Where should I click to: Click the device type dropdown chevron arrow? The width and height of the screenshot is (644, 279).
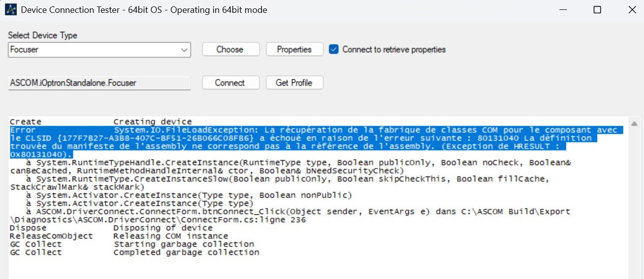click(x=184, y=50)
